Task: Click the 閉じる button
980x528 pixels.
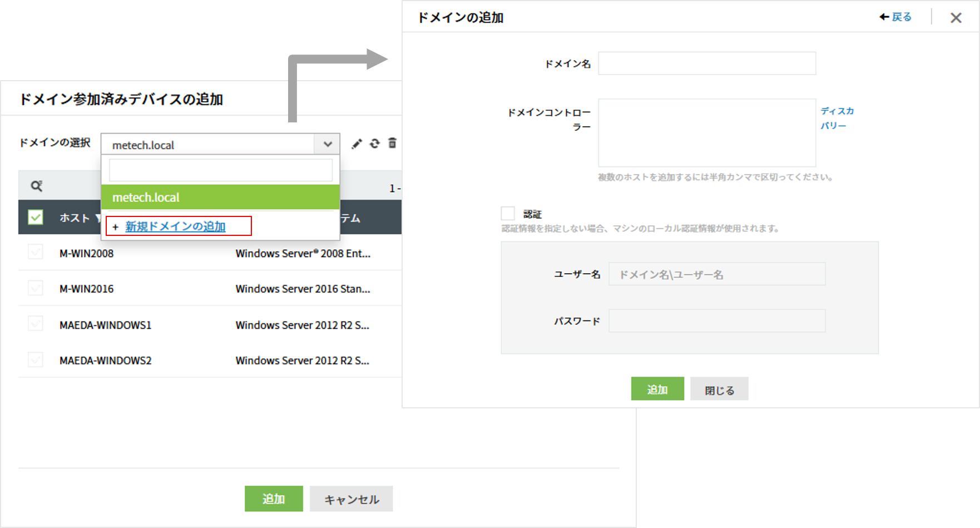Action: (x=719, y=389)
